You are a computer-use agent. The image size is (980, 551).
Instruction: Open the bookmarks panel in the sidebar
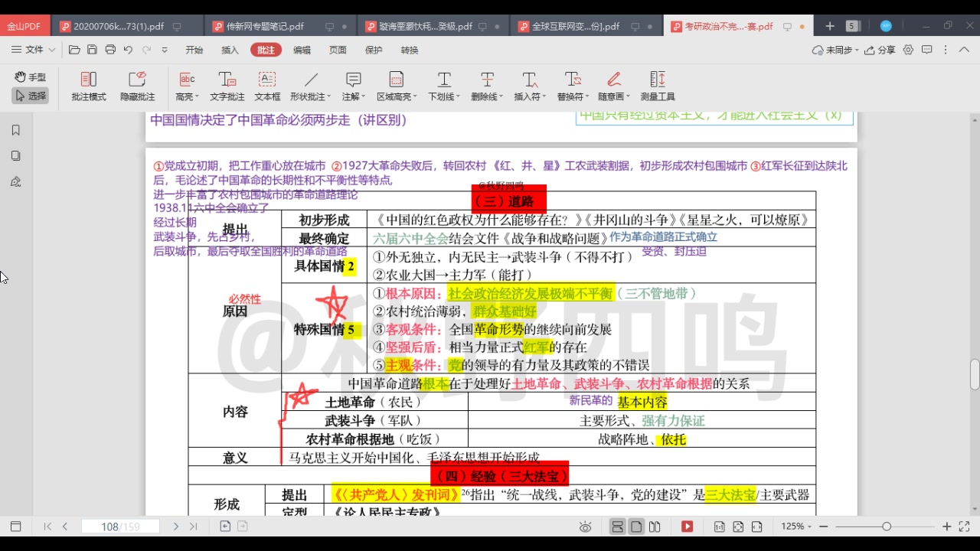15,131
